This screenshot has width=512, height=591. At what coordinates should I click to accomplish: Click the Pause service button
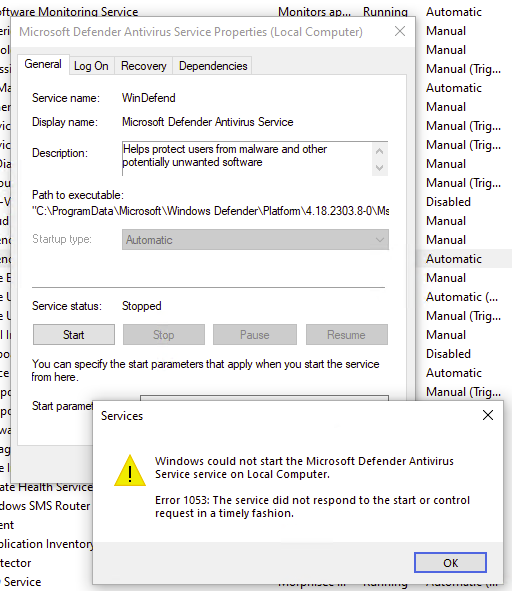tap(255, 335)
